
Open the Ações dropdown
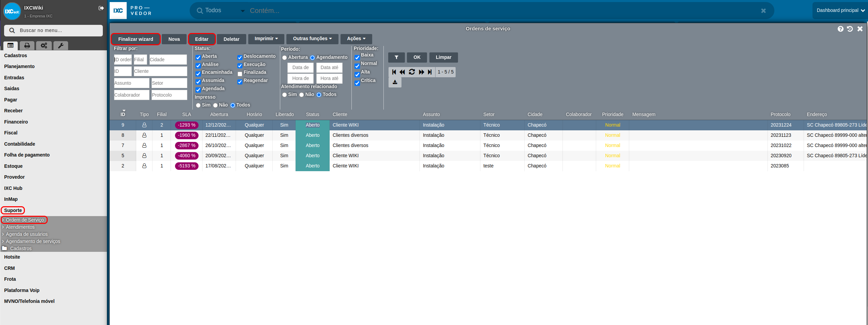point(356,39)
